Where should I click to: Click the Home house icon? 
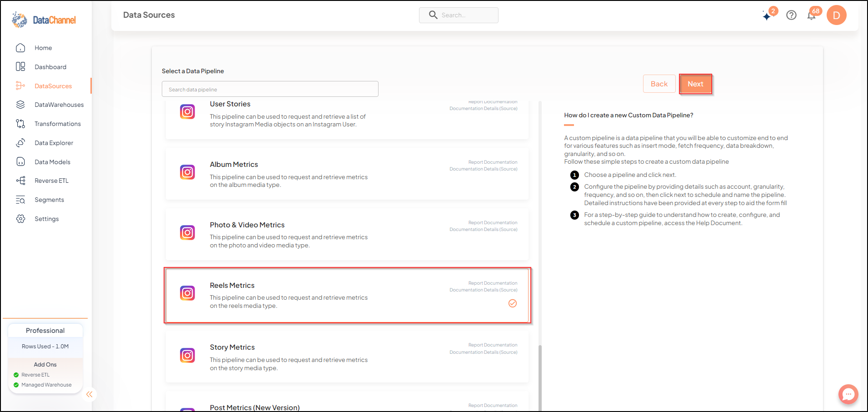(20, 48)
